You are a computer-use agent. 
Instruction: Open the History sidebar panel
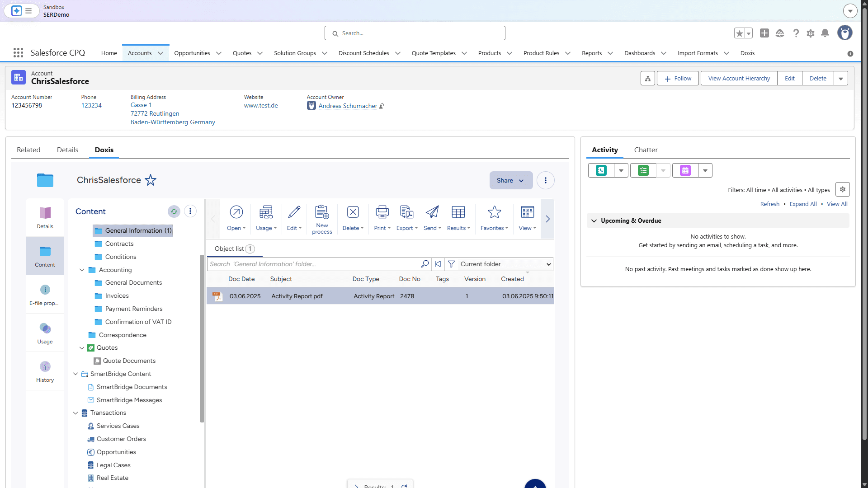(x=45, y=371)
